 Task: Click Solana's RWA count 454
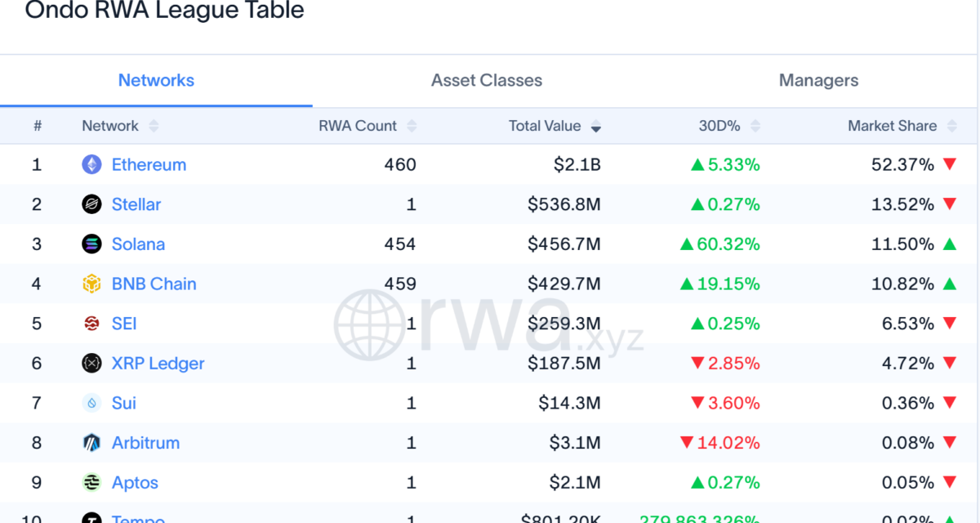pos(400,244)
